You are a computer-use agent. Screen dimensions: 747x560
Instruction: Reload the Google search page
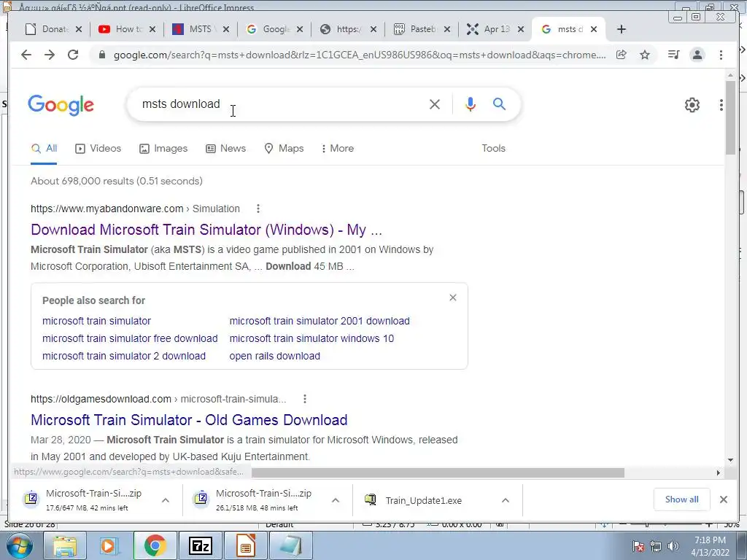point(73,55)
